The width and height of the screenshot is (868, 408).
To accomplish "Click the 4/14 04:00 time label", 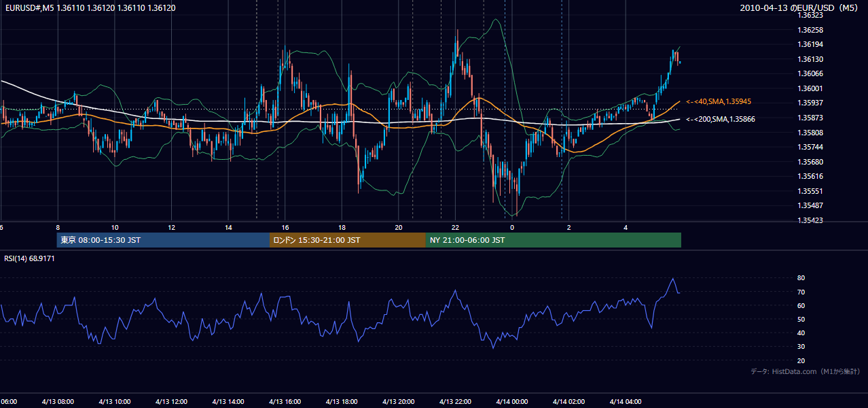I will [626, 401].
